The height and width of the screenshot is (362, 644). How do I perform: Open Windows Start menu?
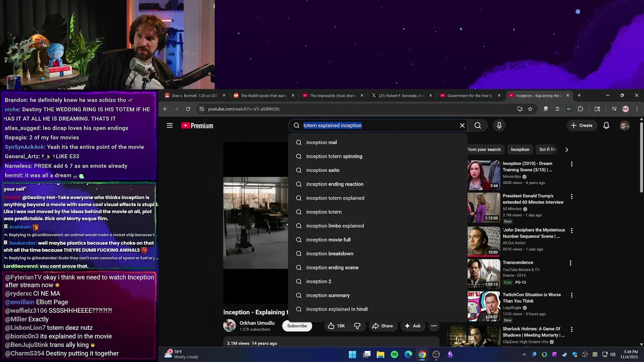(353, 354)
